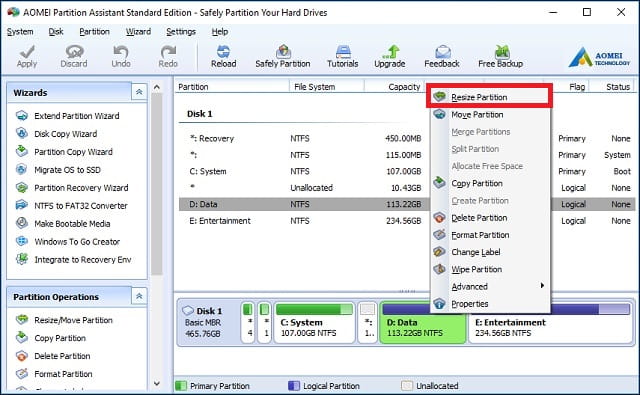Image resolution: width=640 pixels, height=395 pixels.
Task: Open the Wizard menu
Action: pyautogui.click(x=138, y=31)
